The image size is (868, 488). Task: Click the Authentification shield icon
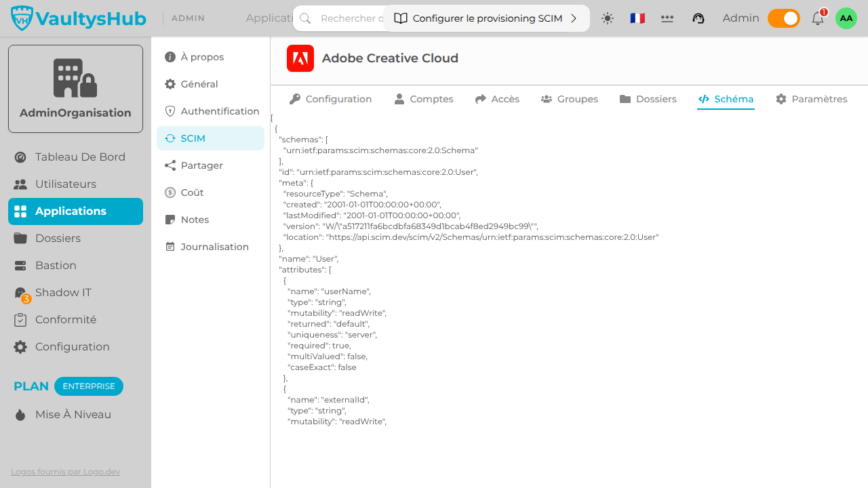tap(170, 111)
